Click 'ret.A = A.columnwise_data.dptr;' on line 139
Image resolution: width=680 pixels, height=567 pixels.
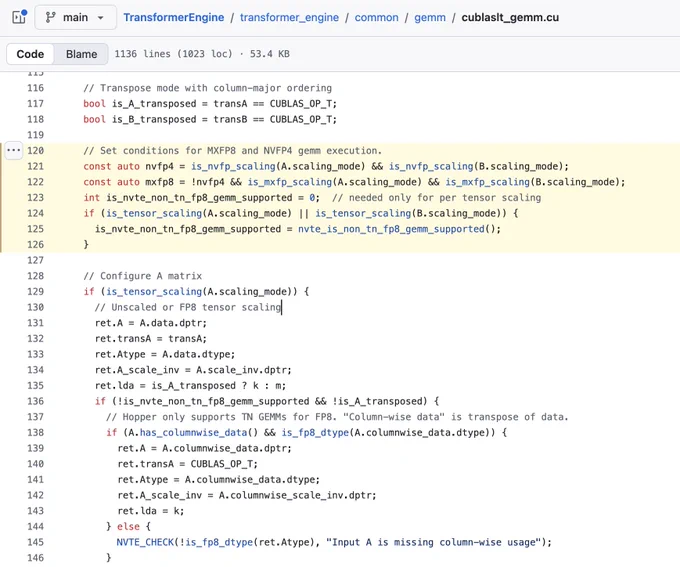(x=204, y=448)
